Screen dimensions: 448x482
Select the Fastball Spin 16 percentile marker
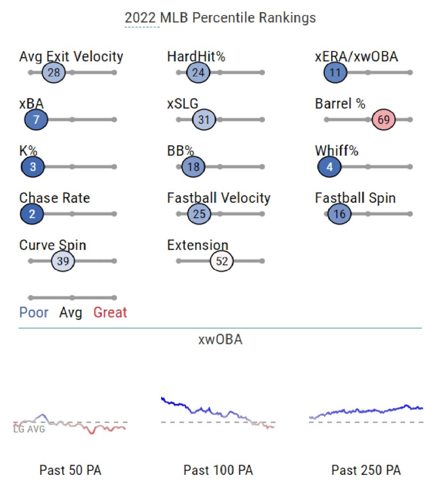pos(339,214)
